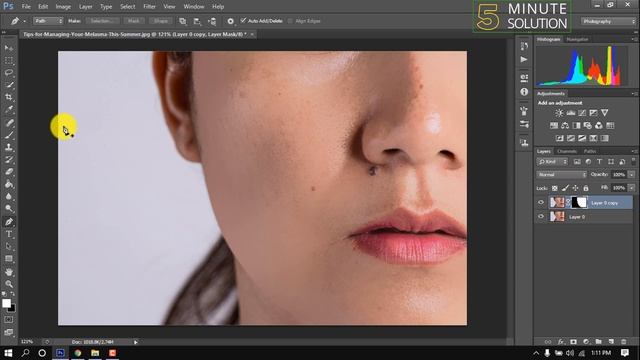Select the Quick Selection tool
Screen dimensions: 640x360
point(9,85)
